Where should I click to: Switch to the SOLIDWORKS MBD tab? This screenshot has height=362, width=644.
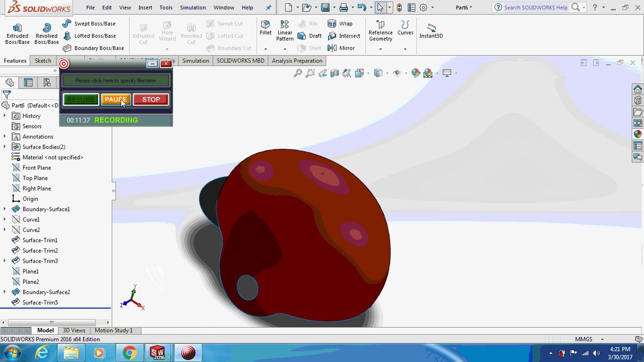pyautogui.click(x=240, y=61)
